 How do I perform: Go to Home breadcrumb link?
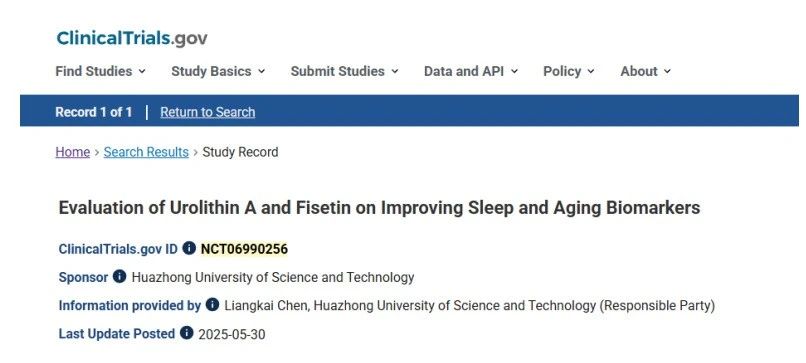[x=72, y=152]
